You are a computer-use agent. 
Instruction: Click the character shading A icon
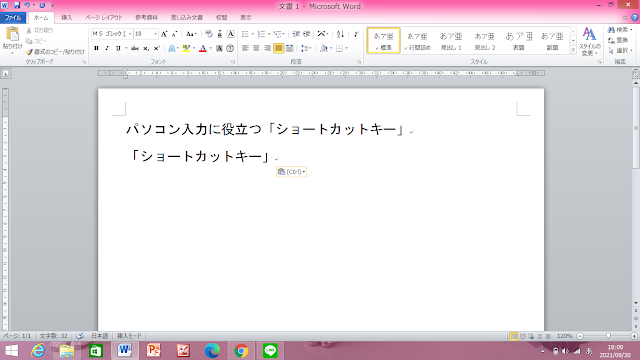click(219, 48)
